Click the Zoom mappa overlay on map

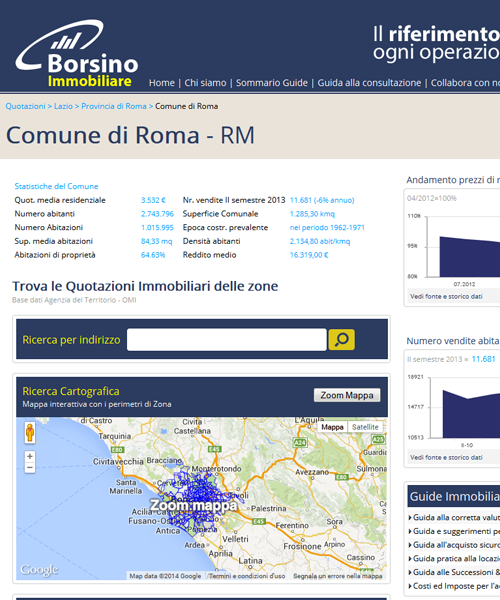click(x=194, y=505)
